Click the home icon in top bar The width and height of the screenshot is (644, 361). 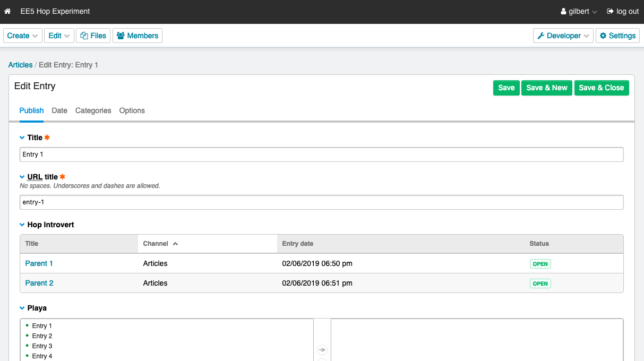7,11
